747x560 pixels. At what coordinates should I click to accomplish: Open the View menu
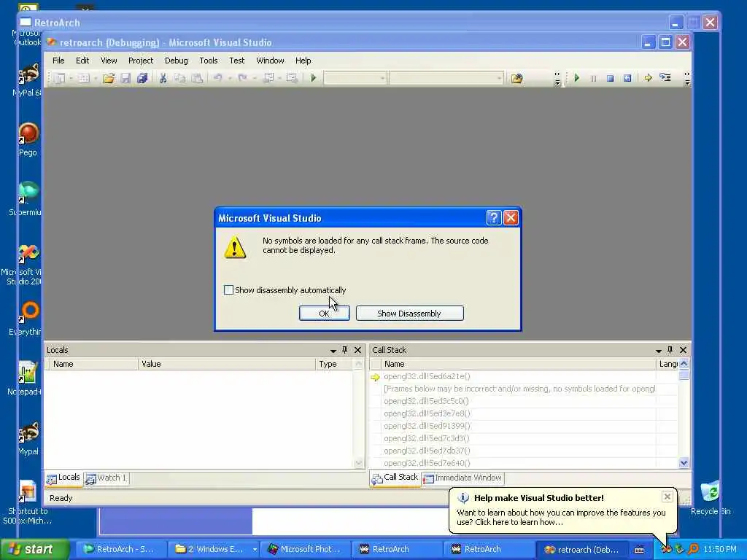109,61
